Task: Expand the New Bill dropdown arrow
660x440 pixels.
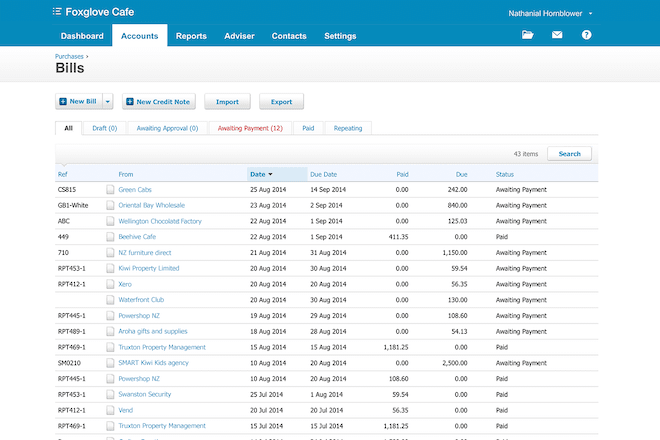Action: pyautogui.click(x=108, y=101)
